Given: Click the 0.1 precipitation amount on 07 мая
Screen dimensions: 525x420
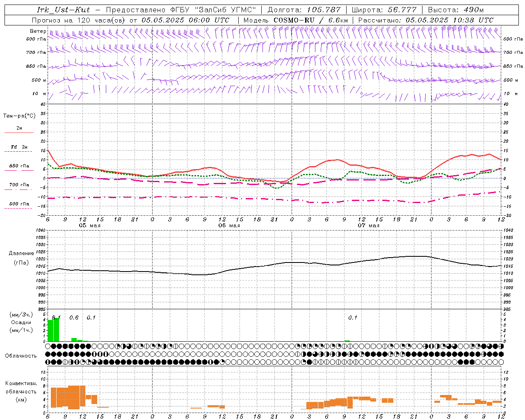Looking at the screenshot, I should pyautogui.click(x=353, y=317).
